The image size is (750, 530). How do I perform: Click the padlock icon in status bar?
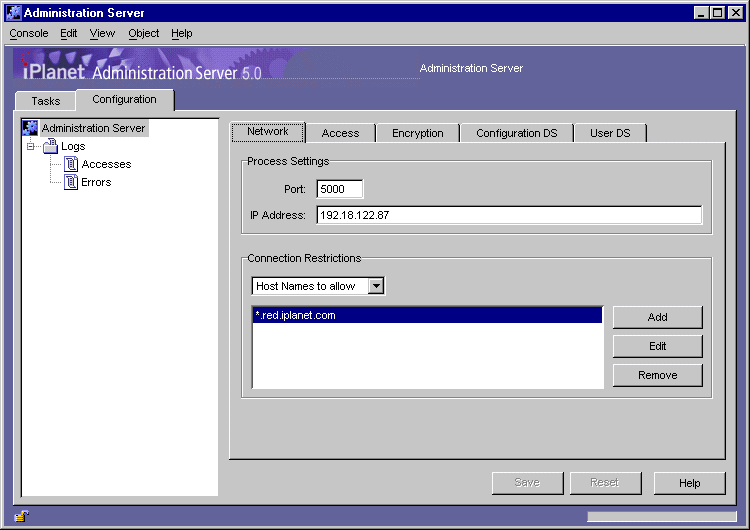point(22,516)
